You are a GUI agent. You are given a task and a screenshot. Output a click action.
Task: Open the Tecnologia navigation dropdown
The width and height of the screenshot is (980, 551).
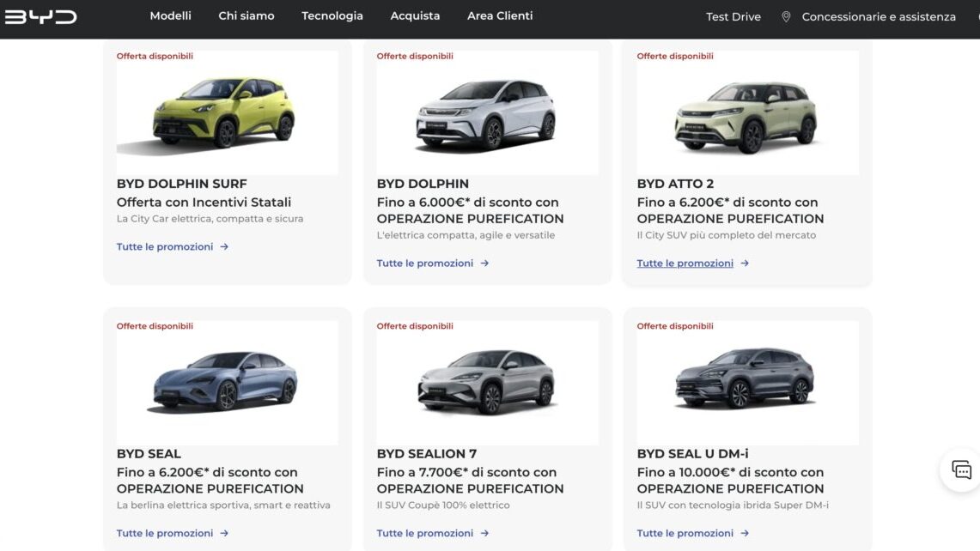pyautogui.click(x=332, y=15)
